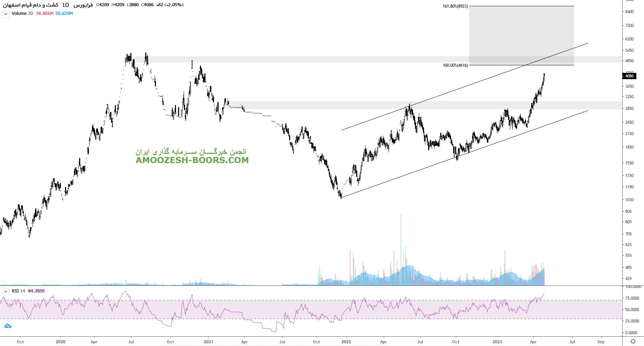
Task: Select the Volume 20 indicator label
Action: pyautogui.click(x=22, y=13)
